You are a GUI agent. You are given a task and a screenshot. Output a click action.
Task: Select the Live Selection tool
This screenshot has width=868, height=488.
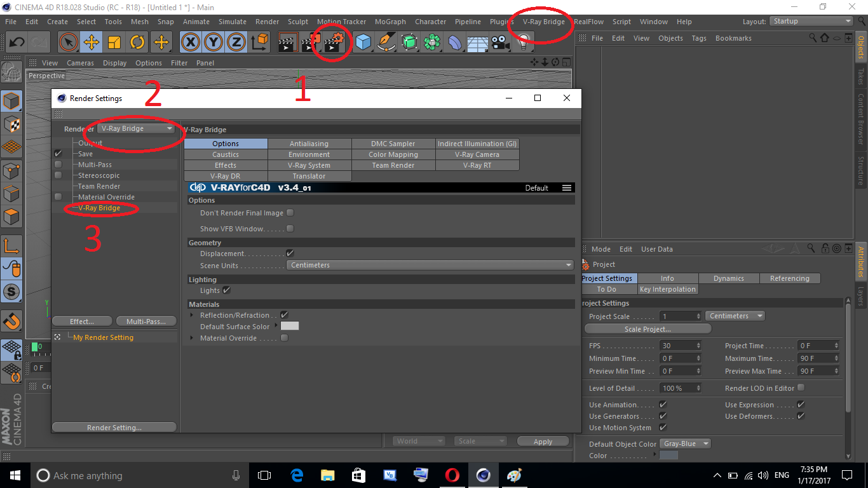(x=69, y=43)
